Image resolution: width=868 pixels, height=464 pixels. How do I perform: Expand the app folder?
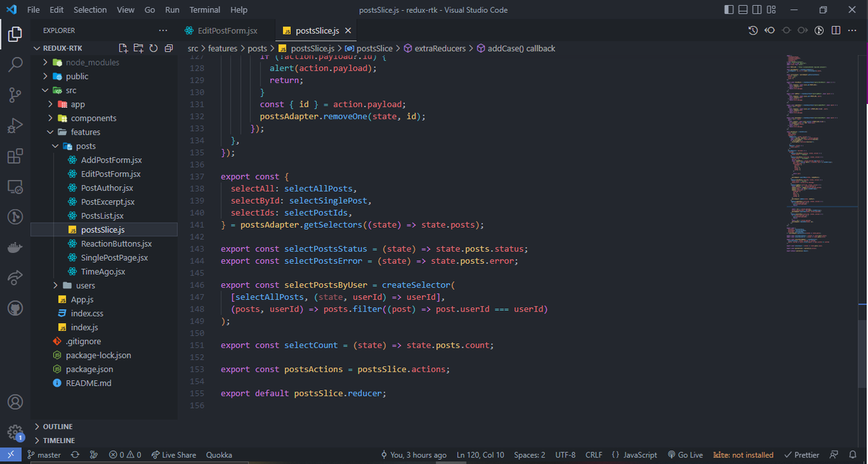[105, 104]
